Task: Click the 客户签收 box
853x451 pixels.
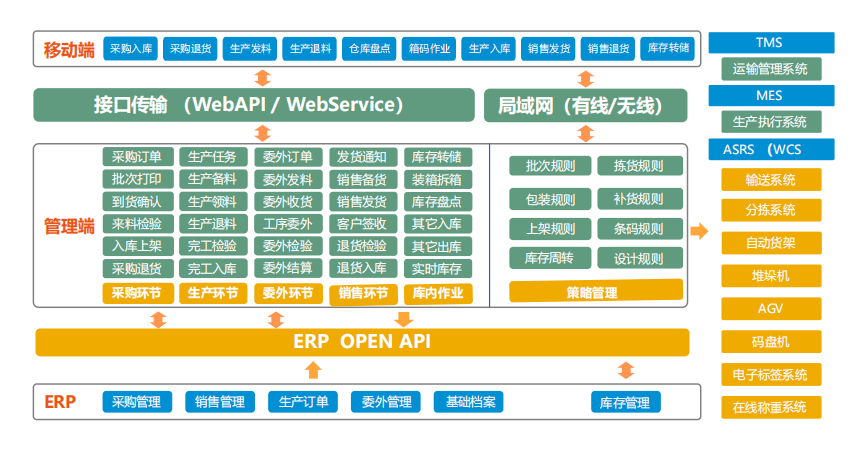Action: tap(361, 223)
